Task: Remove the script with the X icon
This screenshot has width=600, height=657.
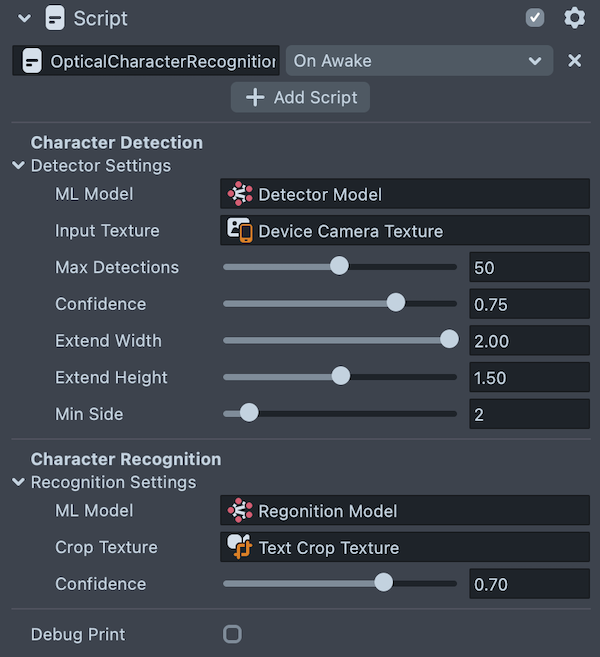Action: point(575,61)
